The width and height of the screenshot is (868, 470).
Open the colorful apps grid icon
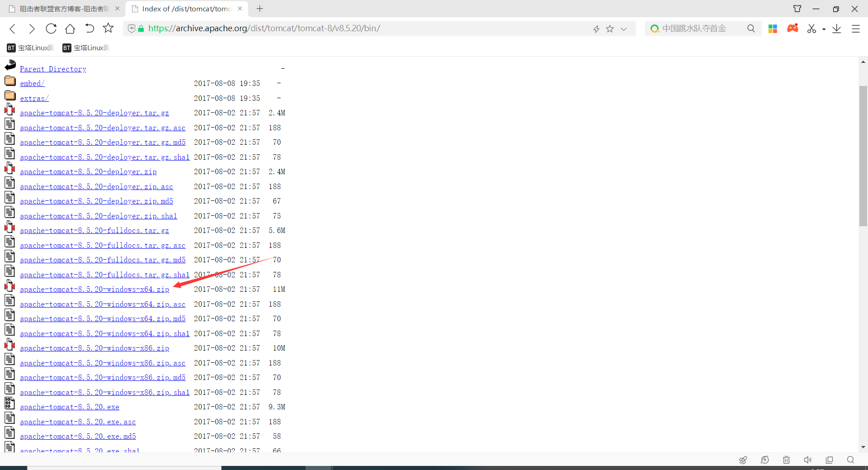773,28
